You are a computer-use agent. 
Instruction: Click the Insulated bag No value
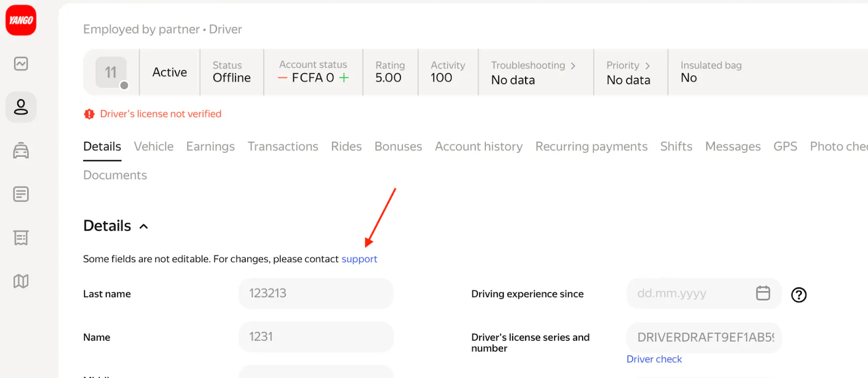click(x=689, y=78)
